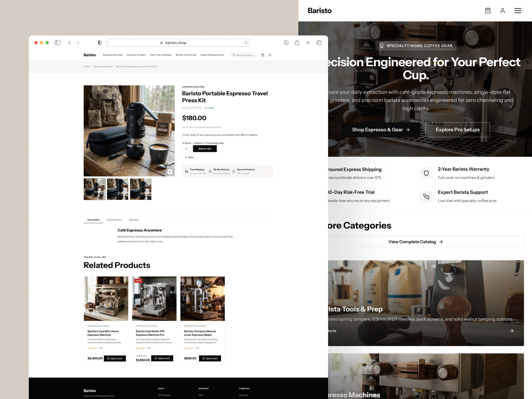The width and height of the screenshot is (532, 399).
Task: Click About Us footer link
Action: [244, 395]
